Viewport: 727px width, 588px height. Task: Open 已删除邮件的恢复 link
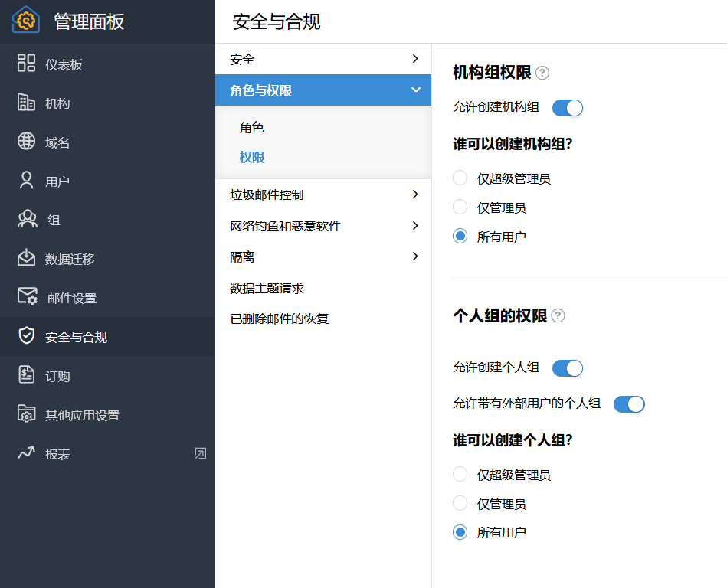click(280, 318)
